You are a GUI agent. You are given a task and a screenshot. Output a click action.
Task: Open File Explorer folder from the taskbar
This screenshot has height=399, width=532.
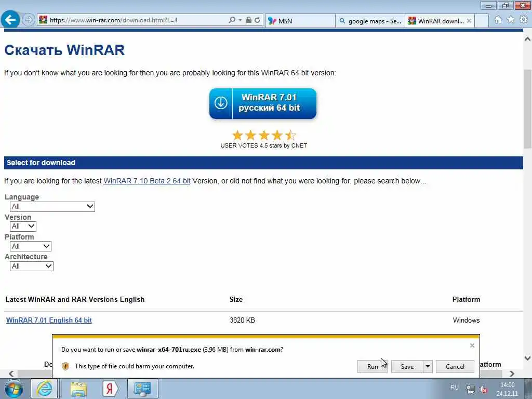point(79,390)
